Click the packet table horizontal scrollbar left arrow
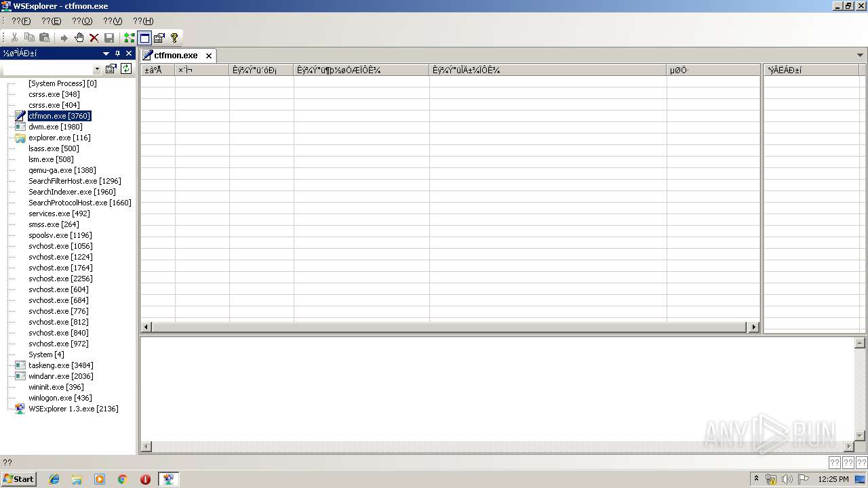Screen dimensions: 868x488 146,327
